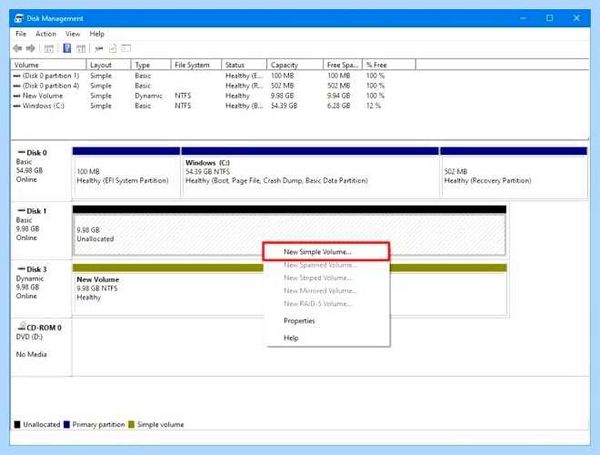600x455 pixels.
Task: Open the Action menu
Action: tap(46, 34)
